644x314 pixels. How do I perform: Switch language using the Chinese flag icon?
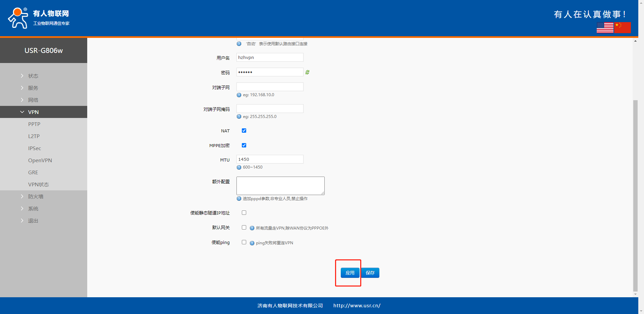click(x=623, y=27)
